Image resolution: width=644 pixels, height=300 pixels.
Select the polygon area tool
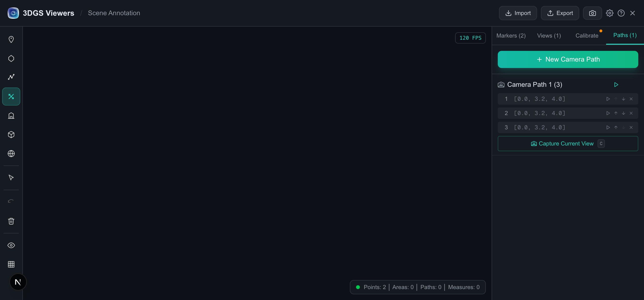(x=11, y=58)
